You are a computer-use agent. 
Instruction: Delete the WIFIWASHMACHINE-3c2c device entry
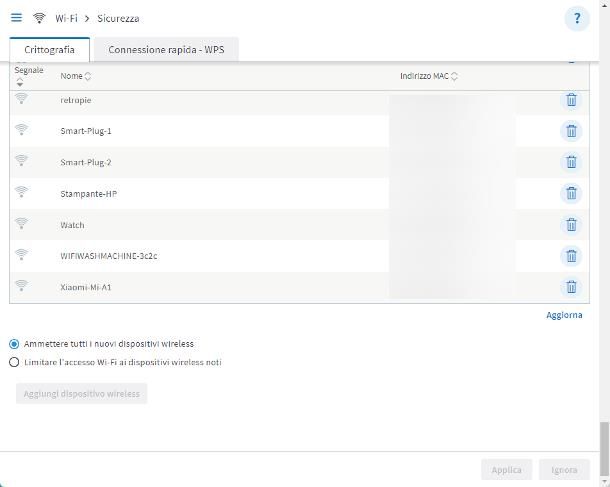click(x=571, y=256)
